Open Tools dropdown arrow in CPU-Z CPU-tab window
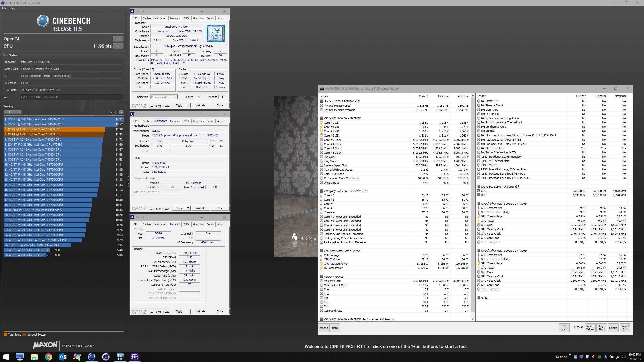 point(188,105)
